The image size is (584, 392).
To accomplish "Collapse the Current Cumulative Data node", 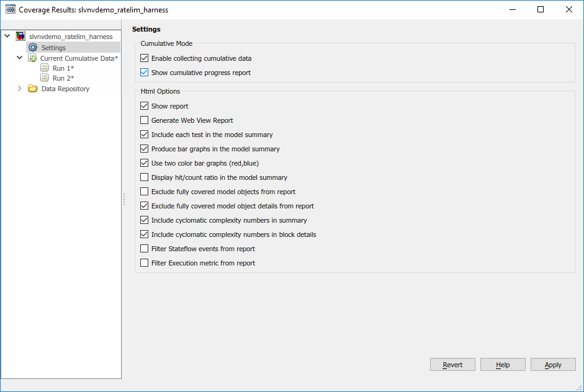I will click(x=20, y=58).
